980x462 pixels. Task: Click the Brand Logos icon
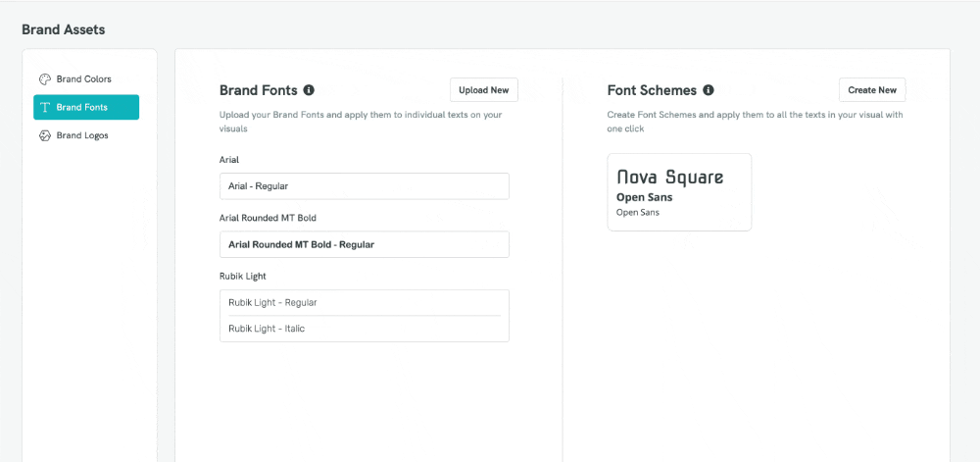pyautogui.click(x=44, y=135)
